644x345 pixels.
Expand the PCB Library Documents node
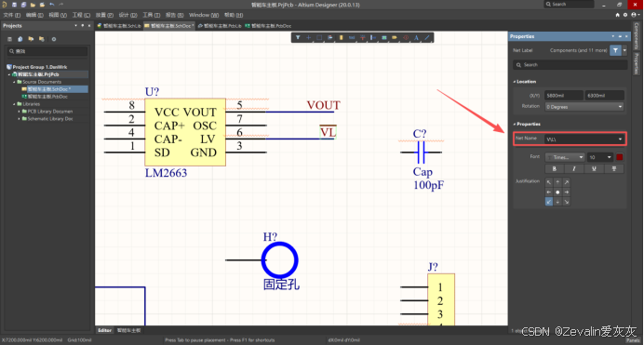click(19, 112)
